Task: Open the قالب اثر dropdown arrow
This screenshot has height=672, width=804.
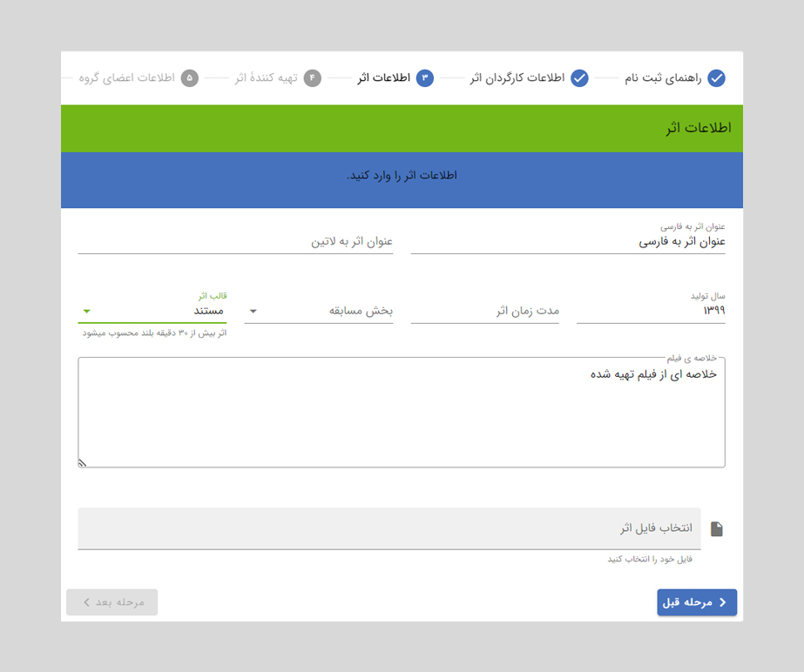Action: [86, 311]
